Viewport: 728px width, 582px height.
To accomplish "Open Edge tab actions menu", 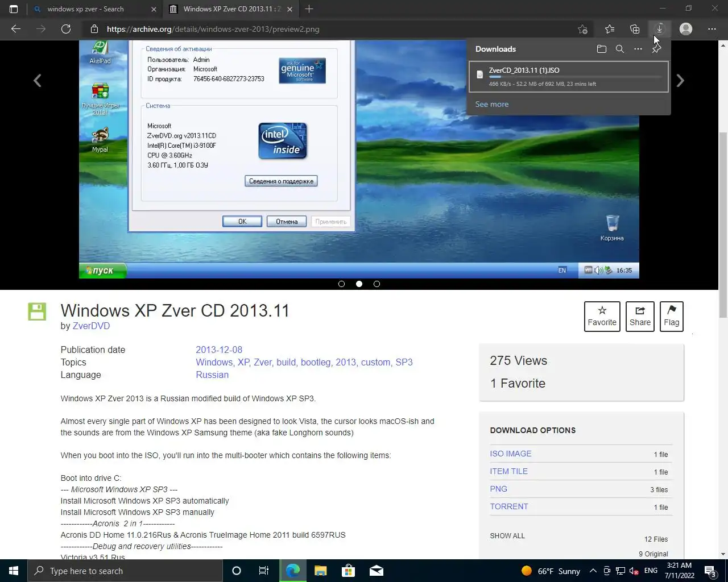I will [14, 9].
